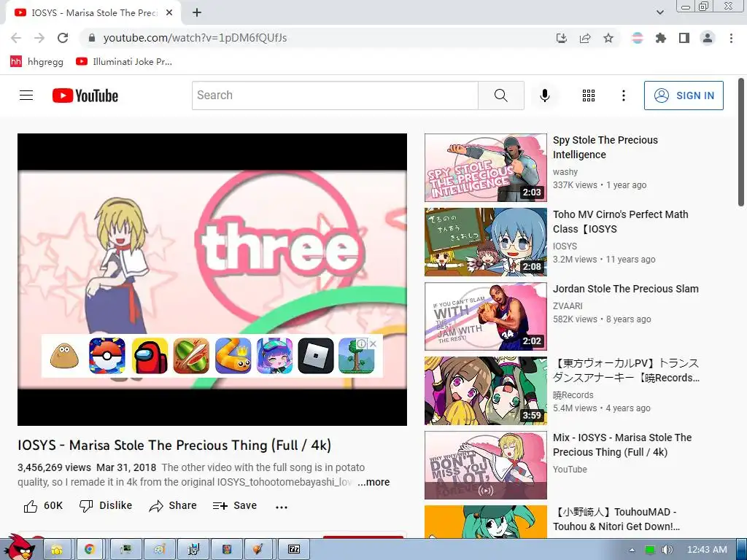Click the page vertical scrollbar
The height and width of the screenshot is (560, 747).
[741, 143]
